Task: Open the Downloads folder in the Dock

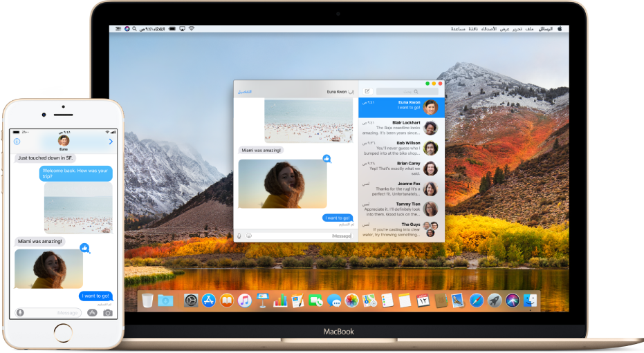Action: 165,301
